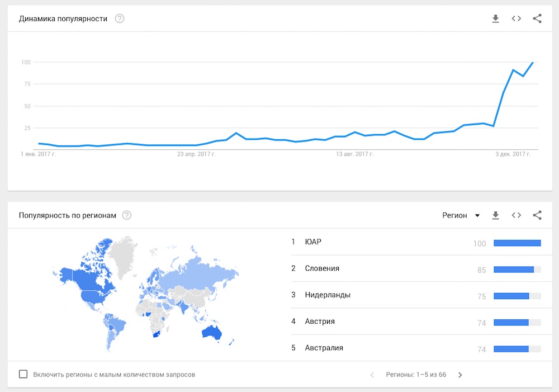Enable including regions with low search volume

pos(23,374)
